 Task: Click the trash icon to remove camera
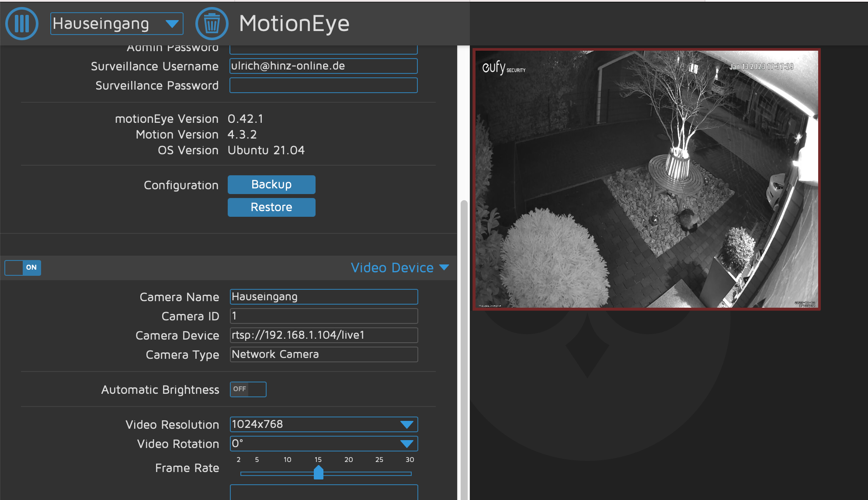click(x=212, y=24)
